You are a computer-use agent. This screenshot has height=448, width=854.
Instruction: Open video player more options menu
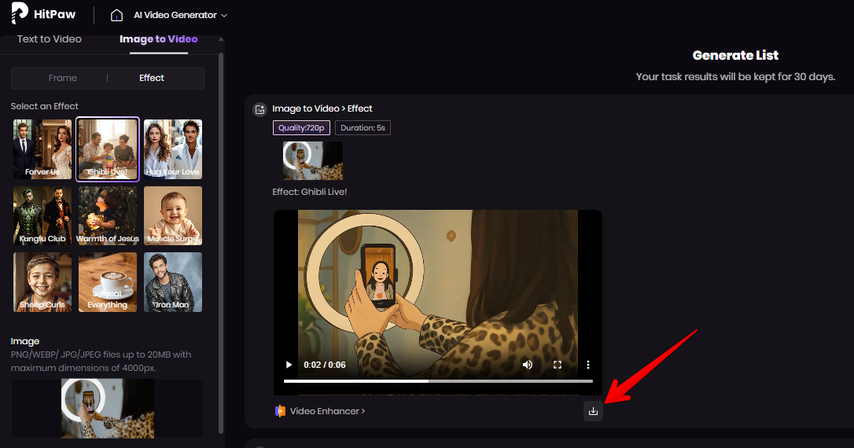[588, 365]
